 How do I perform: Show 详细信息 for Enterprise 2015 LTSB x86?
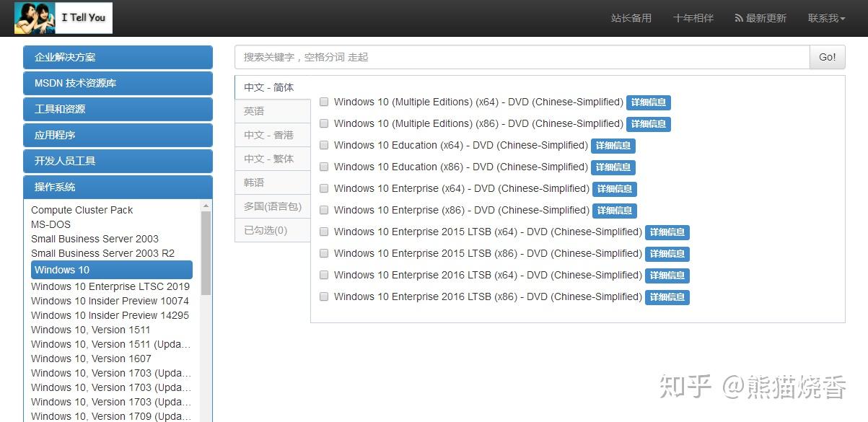coord(667,254)
